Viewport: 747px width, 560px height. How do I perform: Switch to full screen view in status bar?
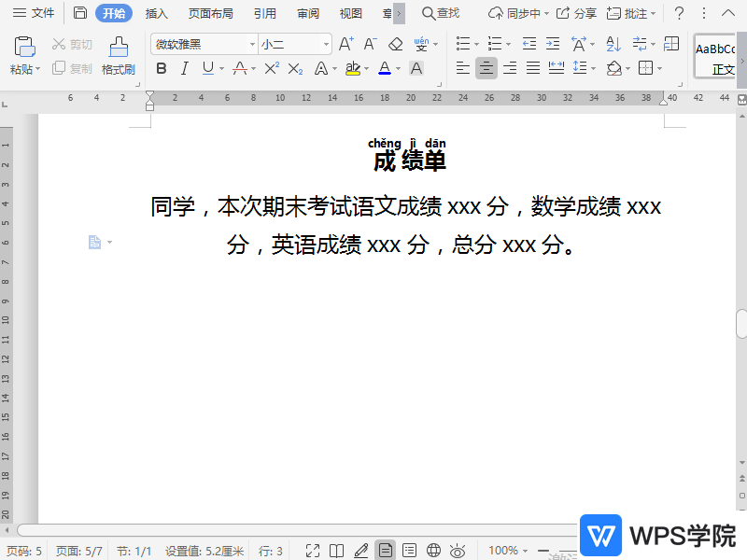[313, 551]
